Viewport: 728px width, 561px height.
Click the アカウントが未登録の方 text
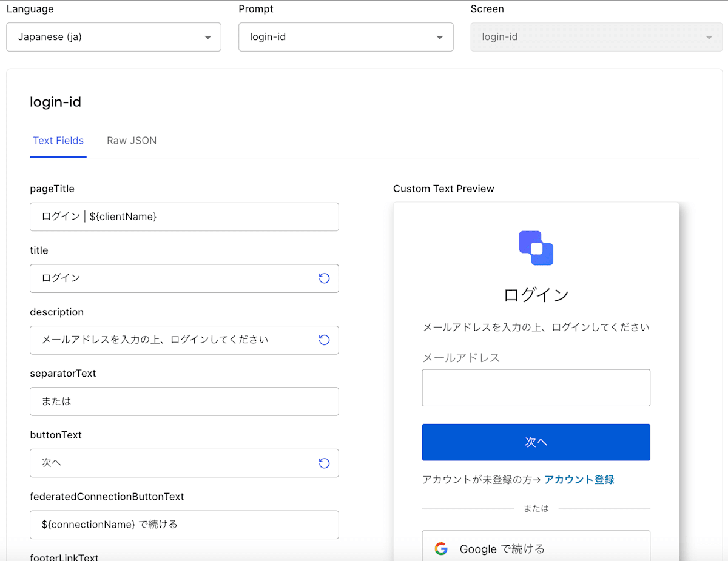tap(477, 480)
